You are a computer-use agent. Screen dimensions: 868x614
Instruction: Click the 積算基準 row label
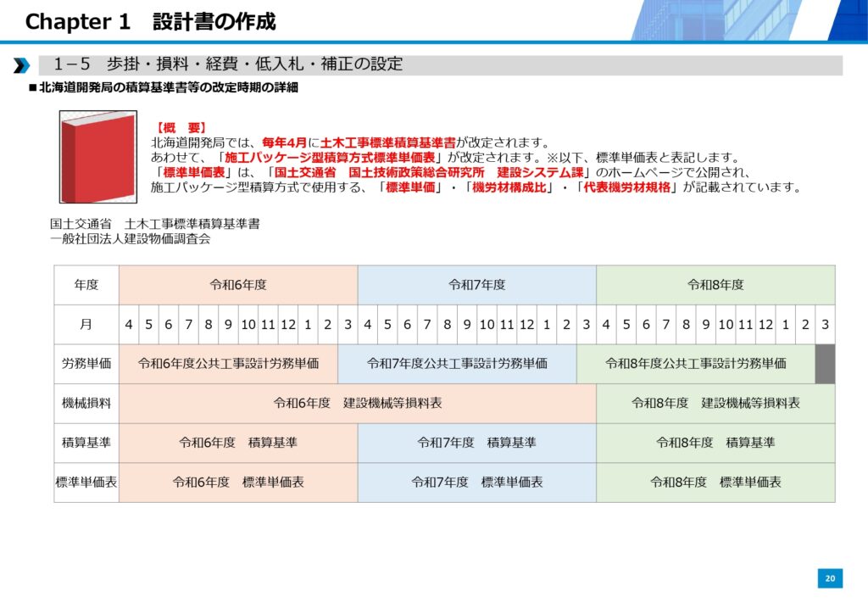[86, 443]
